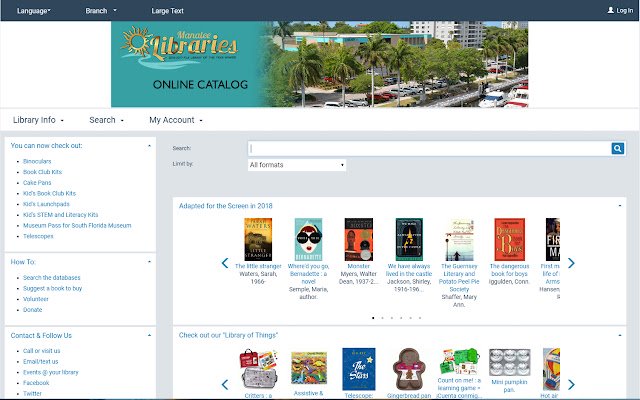Expand the My Account menu

coord(176,120)
